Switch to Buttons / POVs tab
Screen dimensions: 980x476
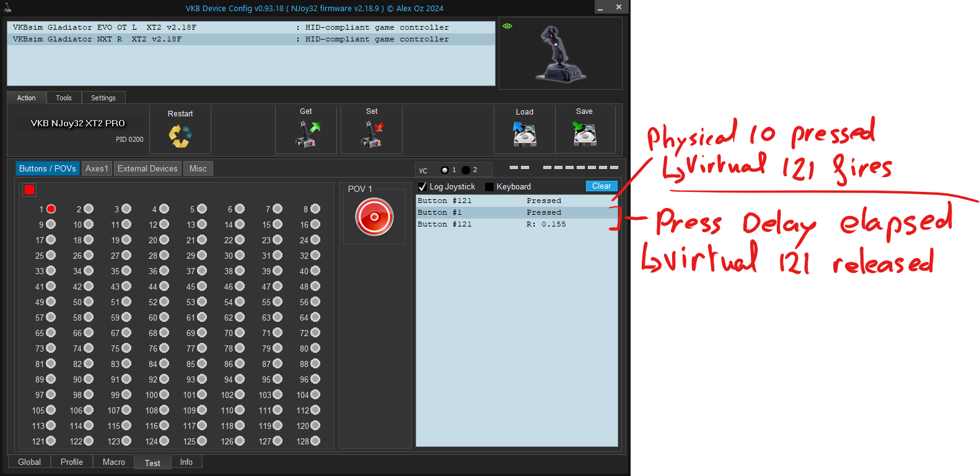(x=48, y=168)
